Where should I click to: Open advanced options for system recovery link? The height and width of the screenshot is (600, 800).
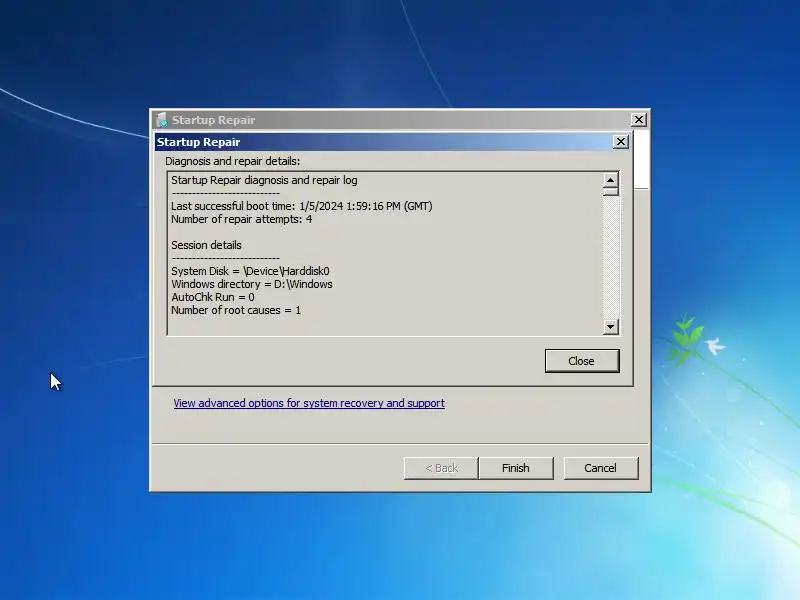point(309,403)
